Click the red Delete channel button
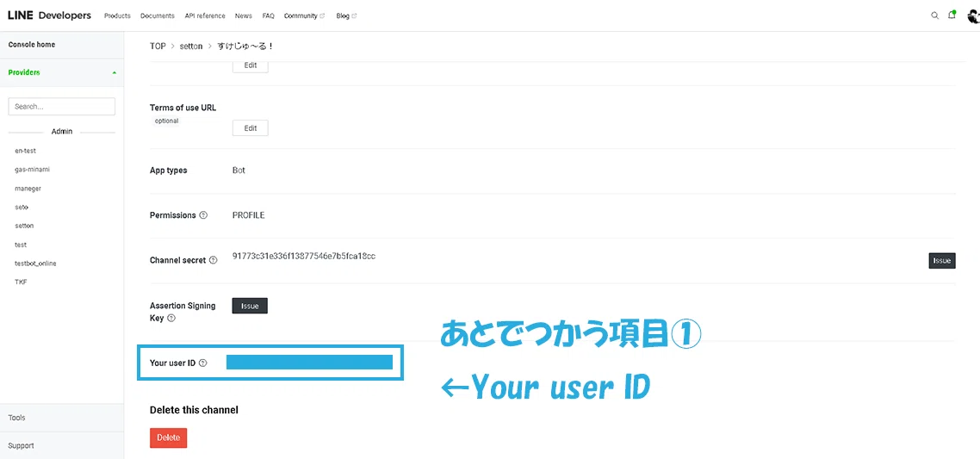 [x=169, y=437]
